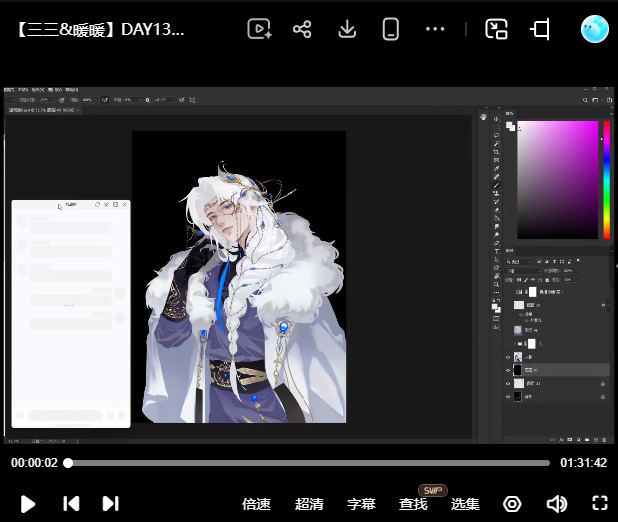Click the blue round user avatar

pyautogui.click(x=595, y=29)
